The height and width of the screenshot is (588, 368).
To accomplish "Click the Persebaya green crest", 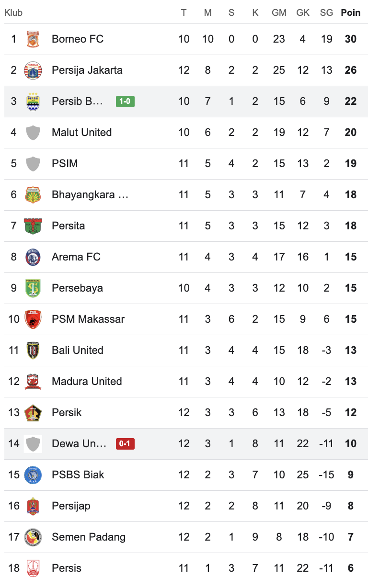I will (33, 288).
